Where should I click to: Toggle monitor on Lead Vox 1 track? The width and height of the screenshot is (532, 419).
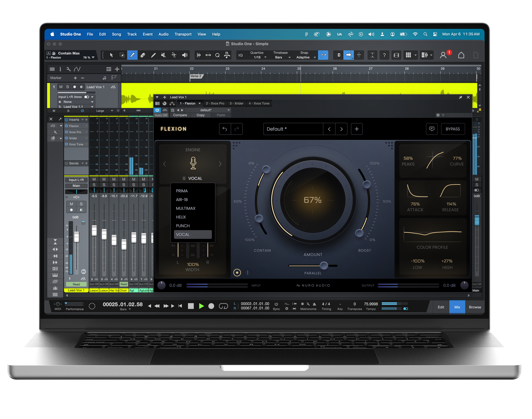click(81, 87)
